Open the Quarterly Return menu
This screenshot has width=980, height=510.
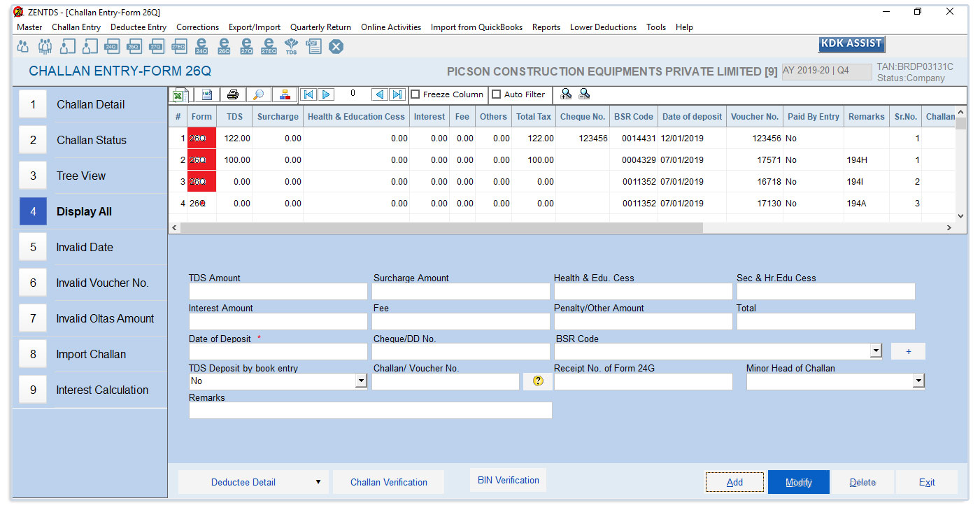tap(320, 27)
